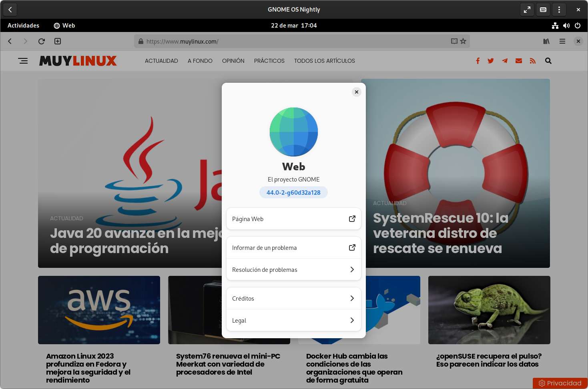Open Docker Hub conditions article link
The image size is (588, 389).
pos(354,368)
